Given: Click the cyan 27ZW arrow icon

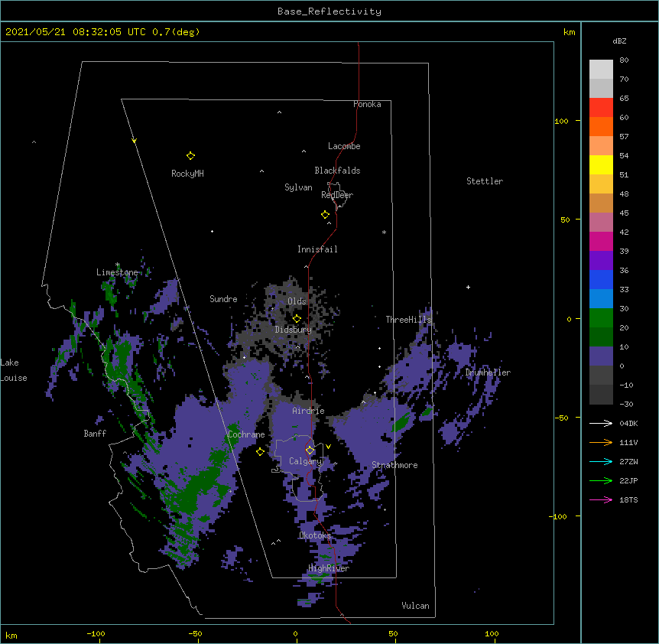Looking at the screenshot, I should 601,461.
